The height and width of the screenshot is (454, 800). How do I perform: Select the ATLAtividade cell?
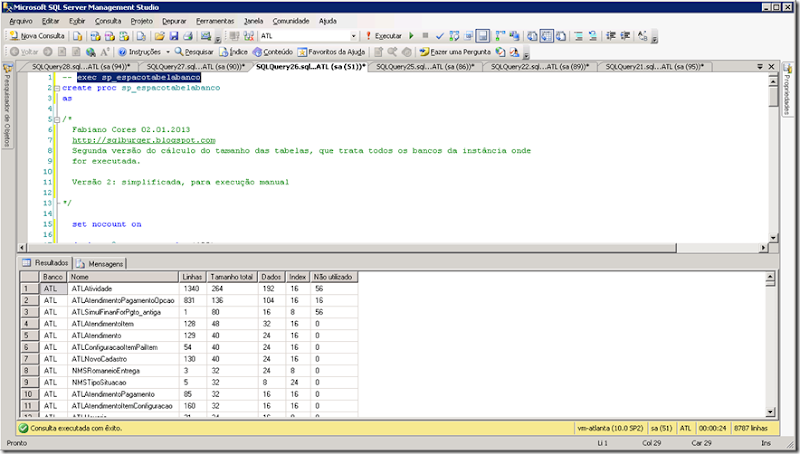[x=123, y=289]
